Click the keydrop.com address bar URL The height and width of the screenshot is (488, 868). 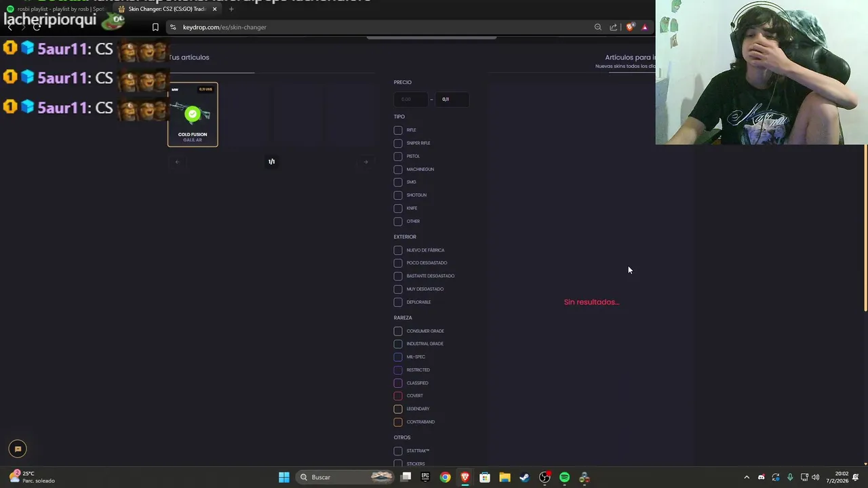(224, 27)
